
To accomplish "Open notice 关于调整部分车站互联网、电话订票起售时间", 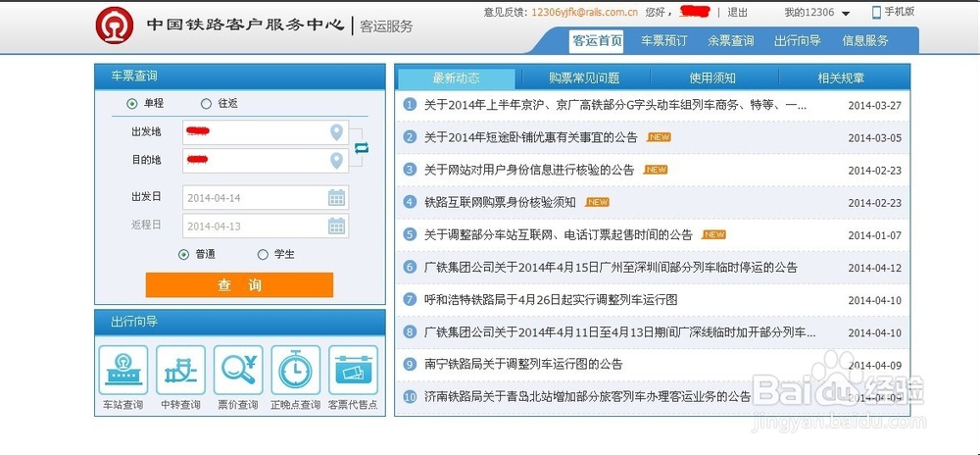I will tap(559, 235).
